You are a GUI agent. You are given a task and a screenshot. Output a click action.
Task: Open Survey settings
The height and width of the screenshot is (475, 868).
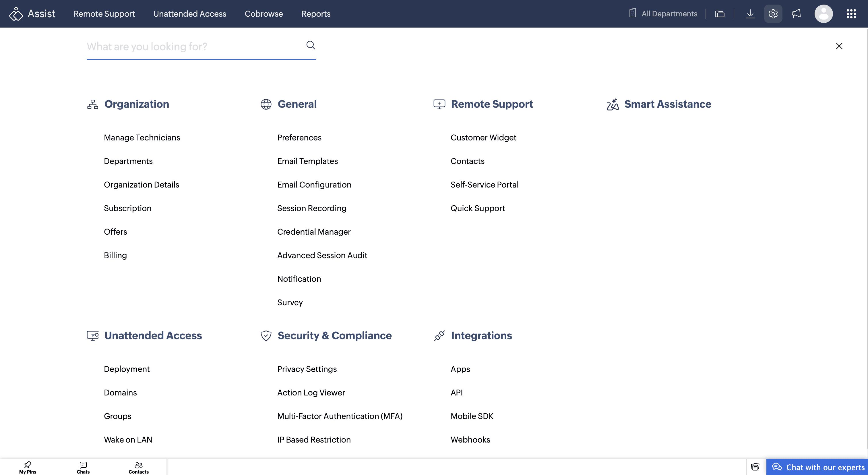pyautogui.click(x=290, y=303)
